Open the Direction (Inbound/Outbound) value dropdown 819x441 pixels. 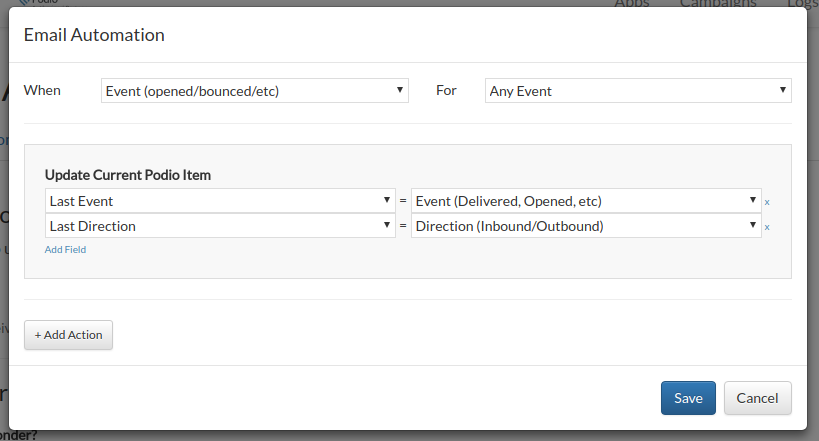tap(586, 226)
